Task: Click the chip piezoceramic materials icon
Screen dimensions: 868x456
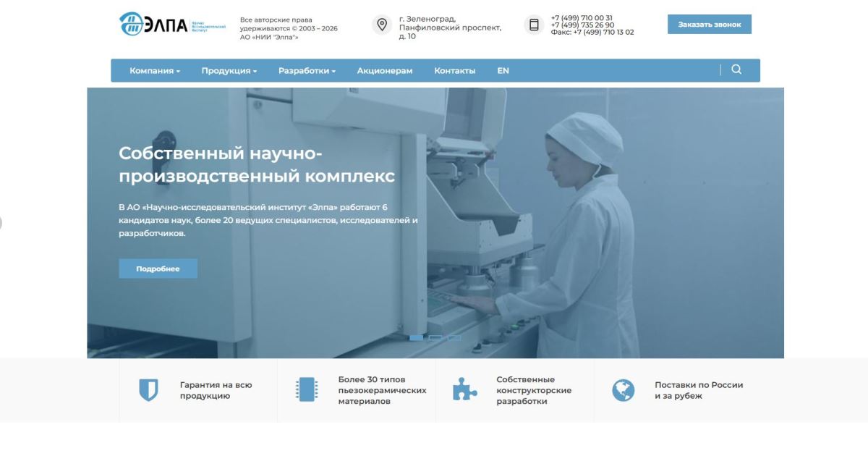Action: pyautogui.click(x=307, y=390)
